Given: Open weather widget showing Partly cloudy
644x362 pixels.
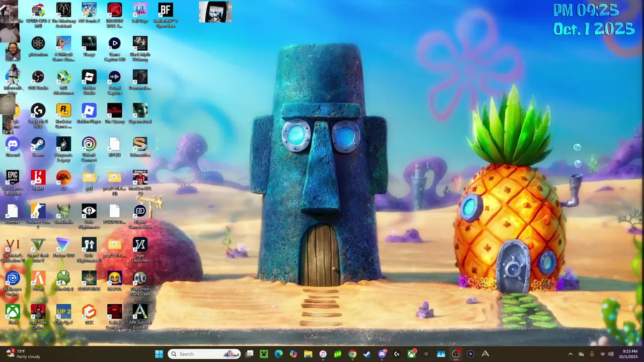Looking at the screenshot, I should pyautogui.click(x=23, y=354).
